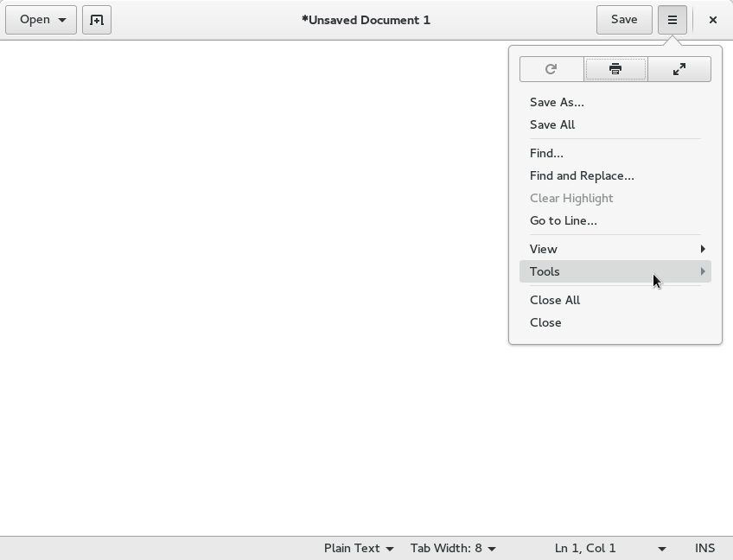
Task: Open the Open dropdown button
Action: pos(41,20)
